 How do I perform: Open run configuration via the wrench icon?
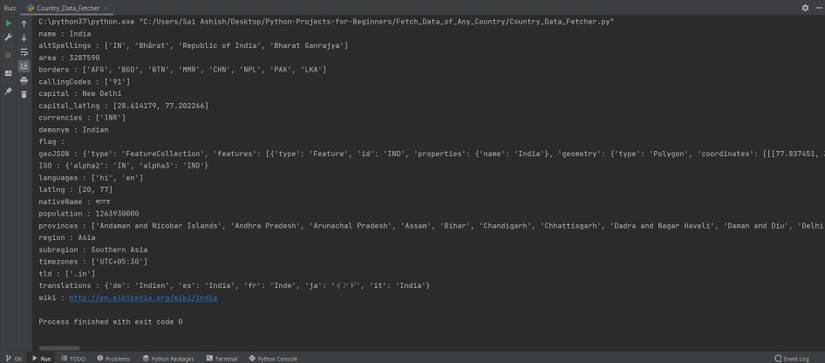pos(8,38)
